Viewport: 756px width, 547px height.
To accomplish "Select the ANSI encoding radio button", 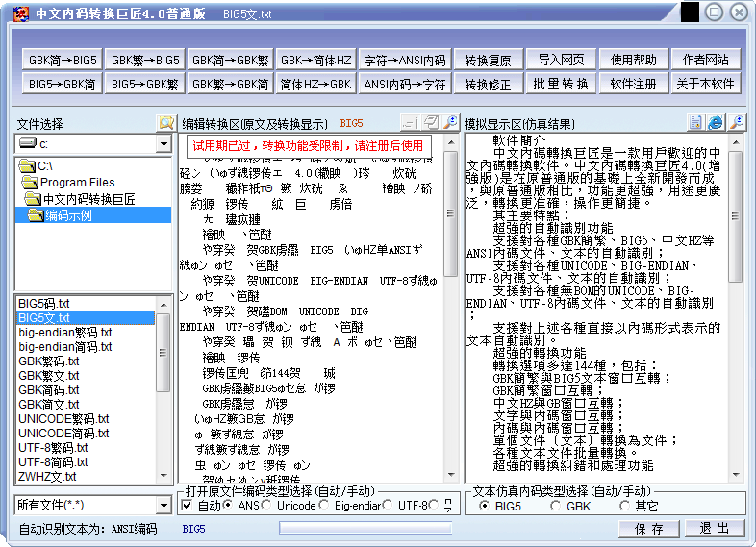I will click(228, 505).
